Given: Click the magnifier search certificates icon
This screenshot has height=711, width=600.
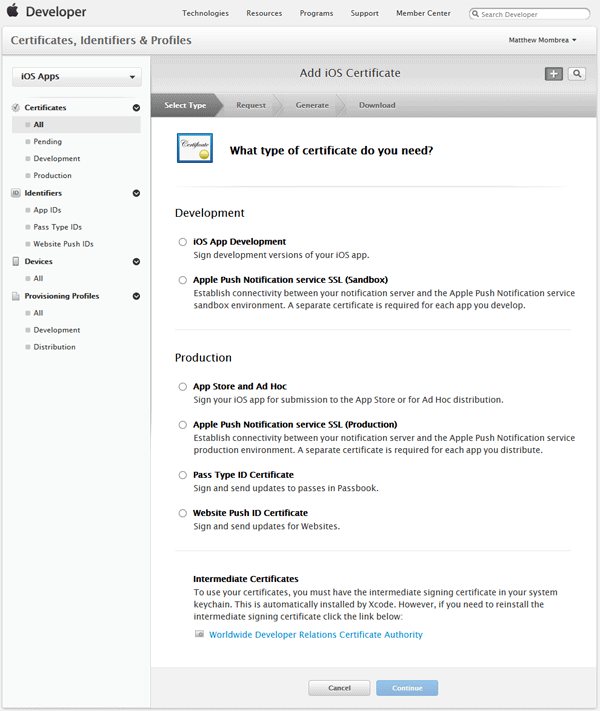Looking at the screenshot, I should [x=576, y=74].
